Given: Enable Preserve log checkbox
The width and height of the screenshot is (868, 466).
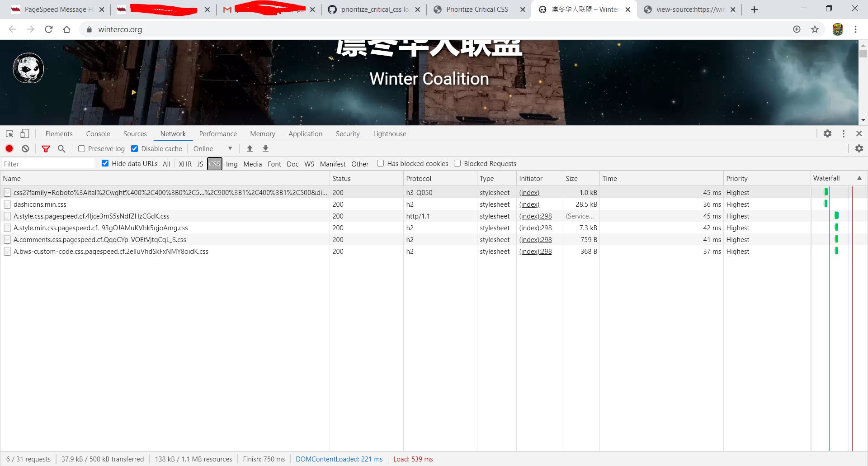Looking at the screenshot, I should 81,148.
